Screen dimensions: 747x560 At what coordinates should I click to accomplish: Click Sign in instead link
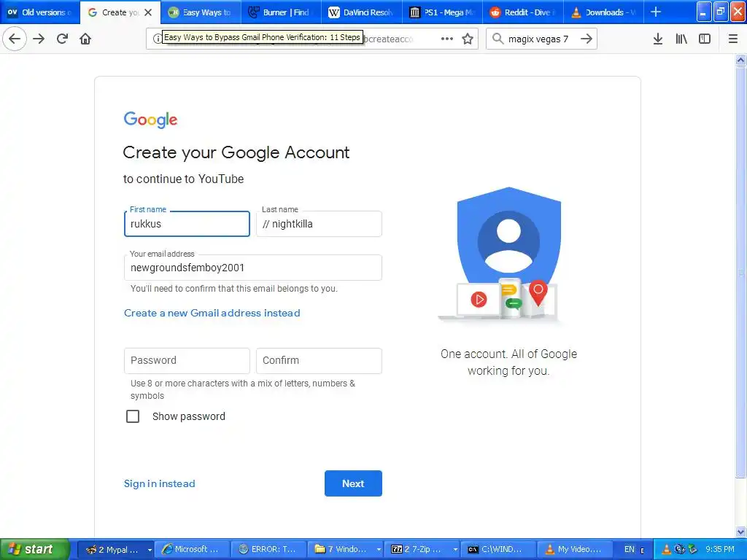coord(160,483)
